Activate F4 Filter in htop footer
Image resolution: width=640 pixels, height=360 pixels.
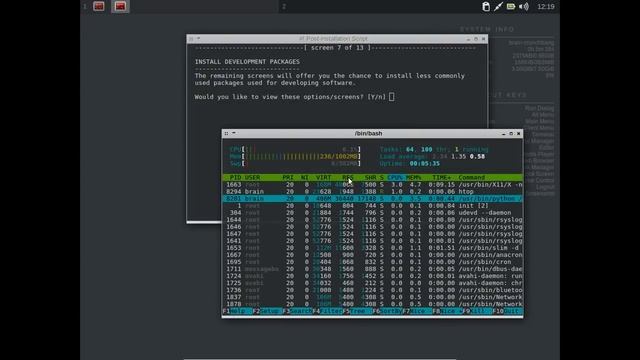(328, 311)
